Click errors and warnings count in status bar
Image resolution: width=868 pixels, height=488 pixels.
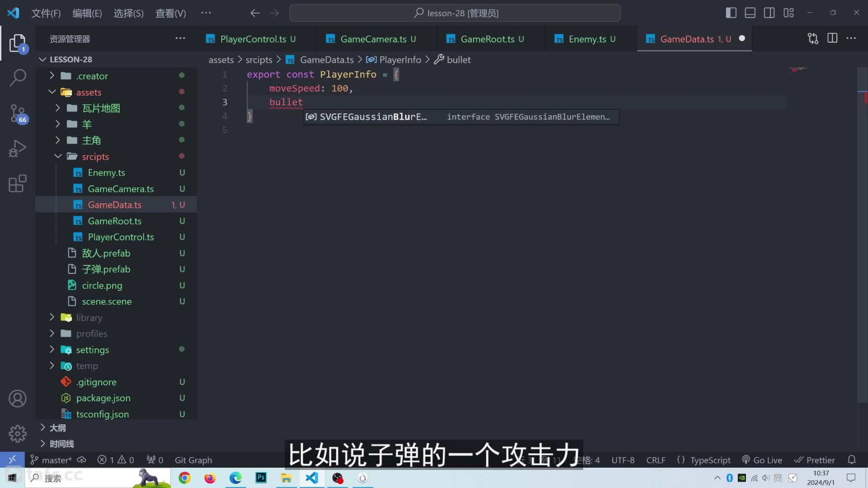tap(116, 460)
